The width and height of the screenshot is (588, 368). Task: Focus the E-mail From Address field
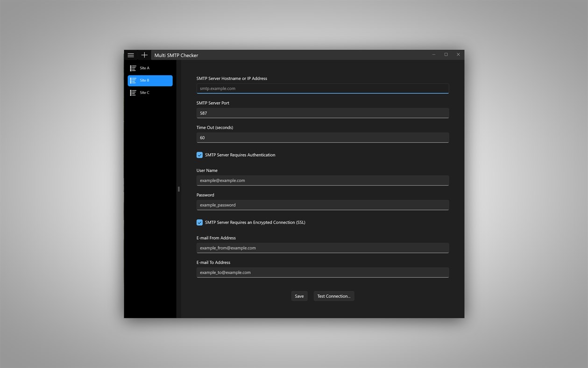click(x=322, y=248)
